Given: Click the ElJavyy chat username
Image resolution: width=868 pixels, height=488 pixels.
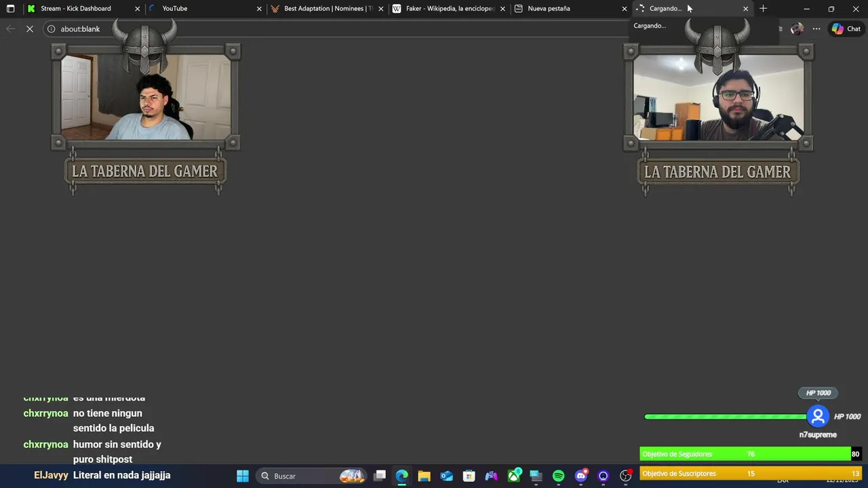Looking at the screenshot, I should coord(51,475).
